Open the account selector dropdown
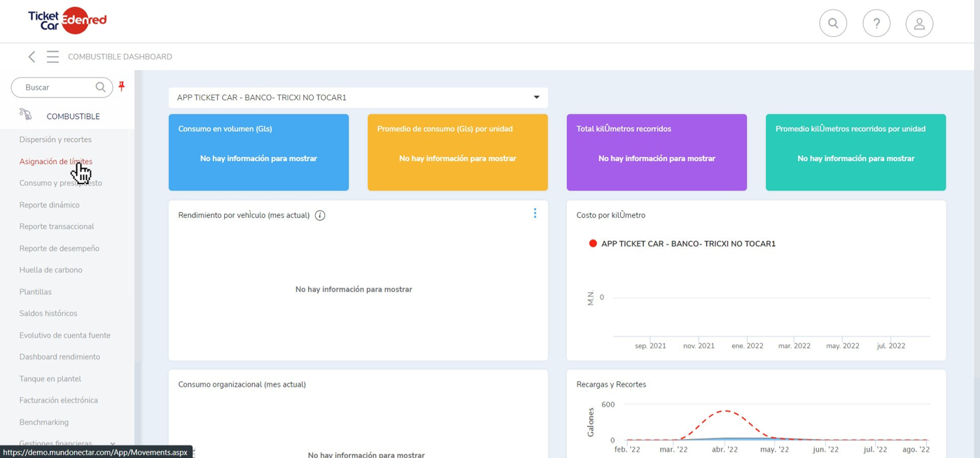Screen dimensions: 980x458 point(358,97)
